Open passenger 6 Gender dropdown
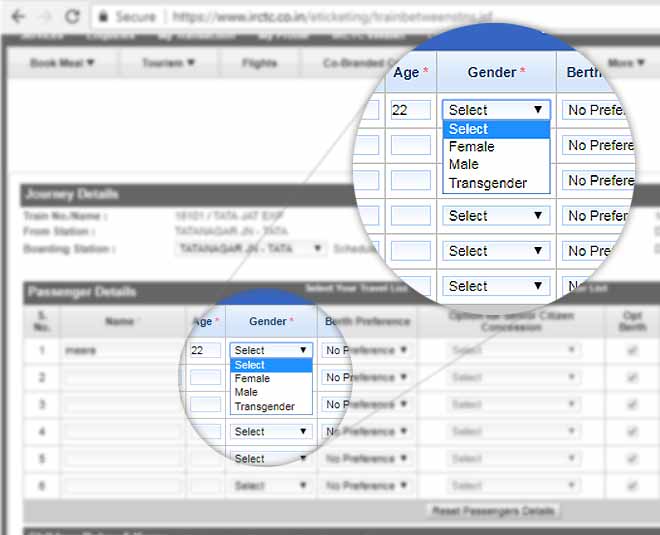Viewport: 660px width, 535px height. [271, 486]
